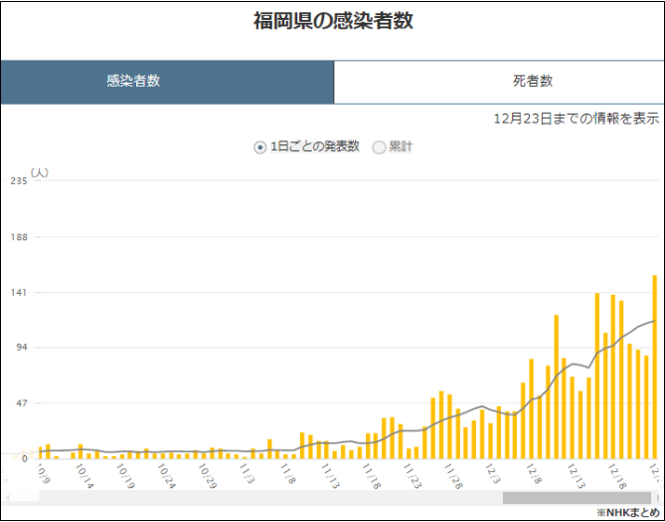This screenshot has height=522, width=665.
Task: Click the 12月23日までの情報を表示 note
Action: [576, 119]
